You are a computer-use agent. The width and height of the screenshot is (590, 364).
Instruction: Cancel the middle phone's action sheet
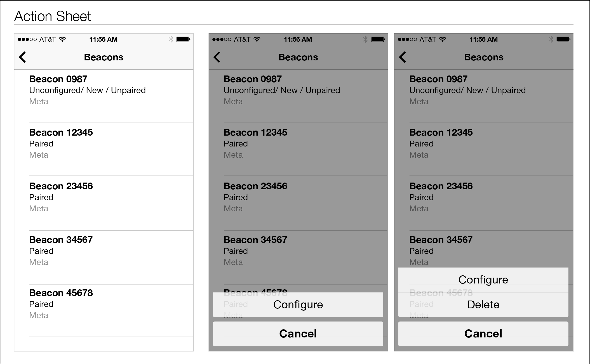tap(298, 334)
